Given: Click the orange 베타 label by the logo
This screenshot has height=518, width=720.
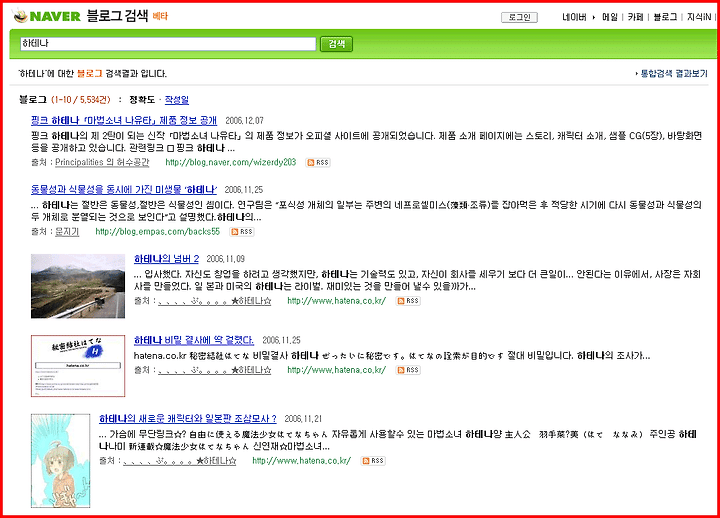Looking at the screenshot, I should (160, 16).
